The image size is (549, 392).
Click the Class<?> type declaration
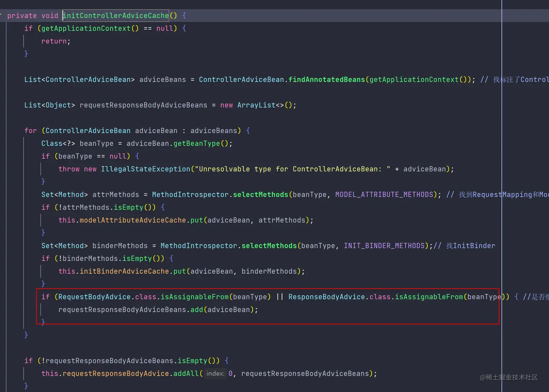(x=58, y=143)
